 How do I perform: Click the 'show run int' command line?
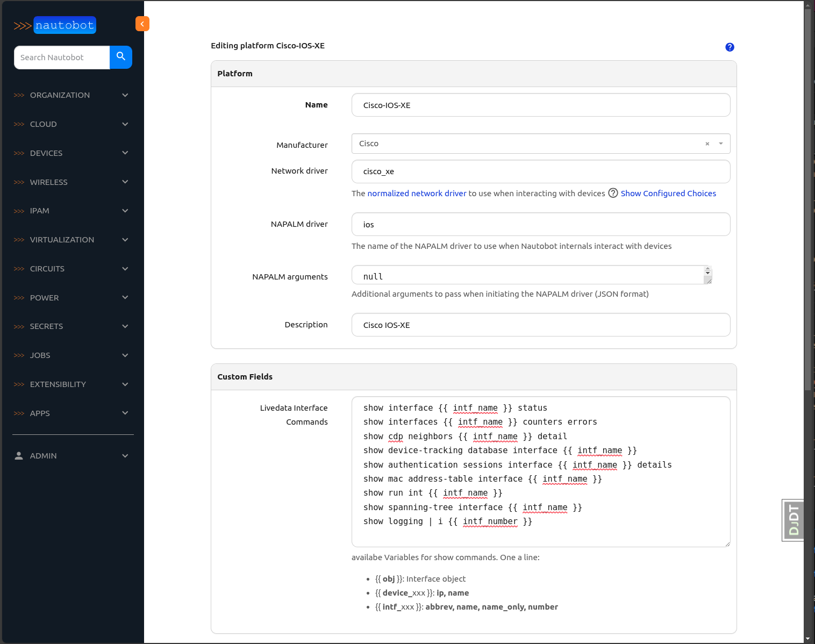click(433, 493)
